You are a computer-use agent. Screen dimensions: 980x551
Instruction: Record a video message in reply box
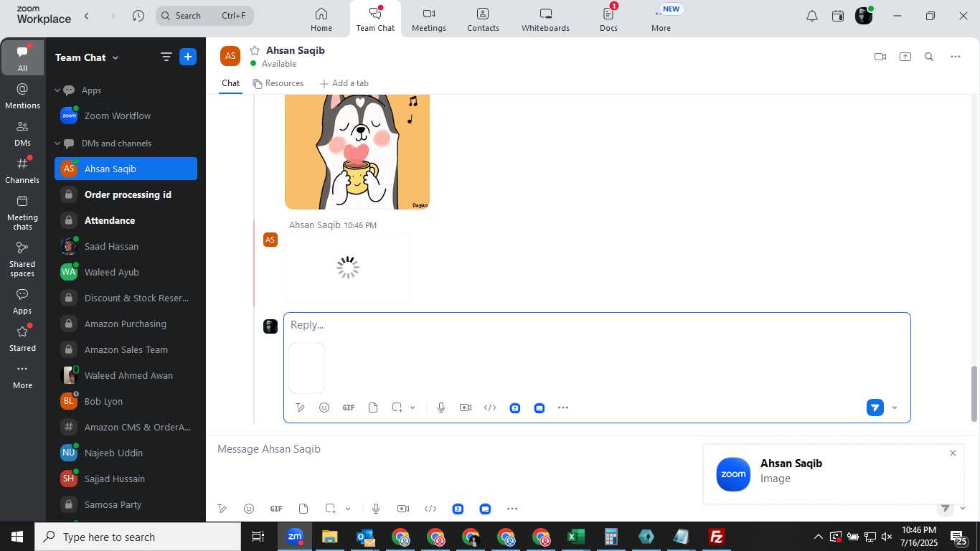[466, 408]
